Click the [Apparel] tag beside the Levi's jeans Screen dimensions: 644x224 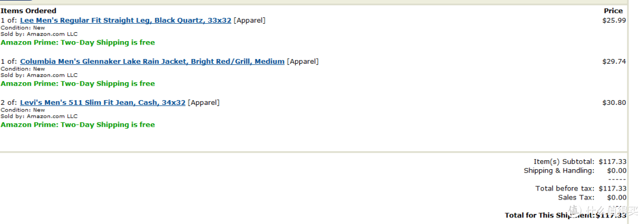click(204, 102)
